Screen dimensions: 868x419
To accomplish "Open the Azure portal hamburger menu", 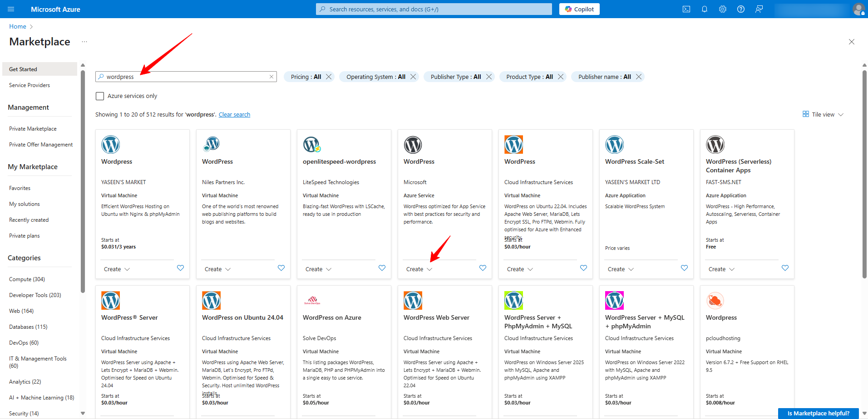I will 11,9.
